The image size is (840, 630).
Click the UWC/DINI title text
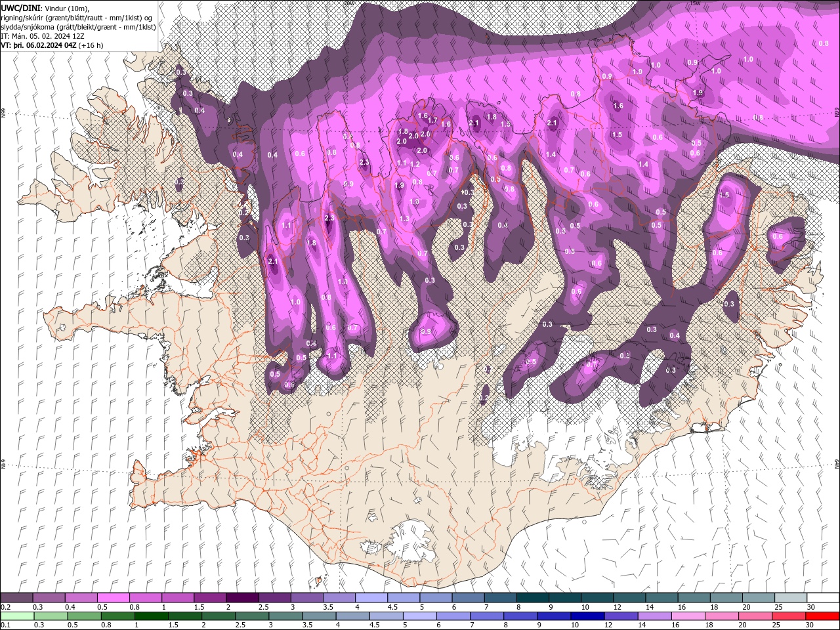click(x=19, y=8)
